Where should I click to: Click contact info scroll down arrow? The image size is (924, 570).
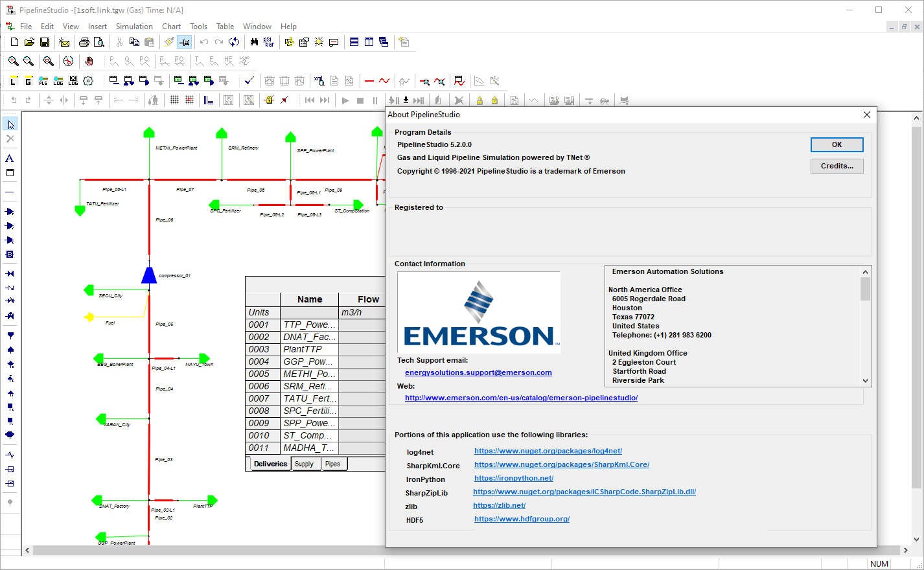tap(865, 381)
